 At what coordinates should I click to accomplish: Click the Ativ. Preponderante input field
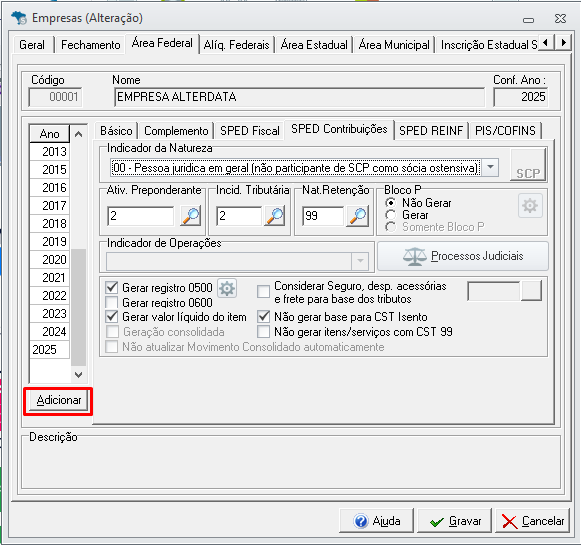coord(140,216)
